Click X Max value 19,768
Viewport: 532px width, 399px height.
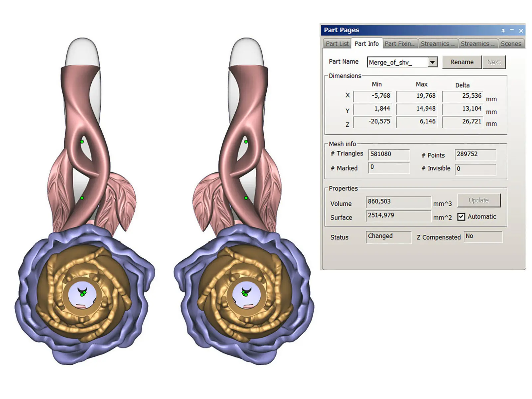point(417,96)
